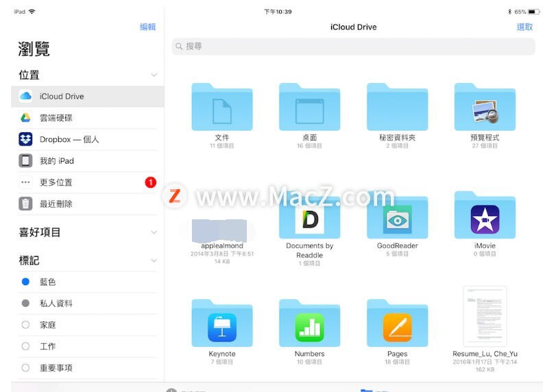Click the 家庭 tag label
The height and width of the screenshot is (392, 556).
(x=47, y=325)
